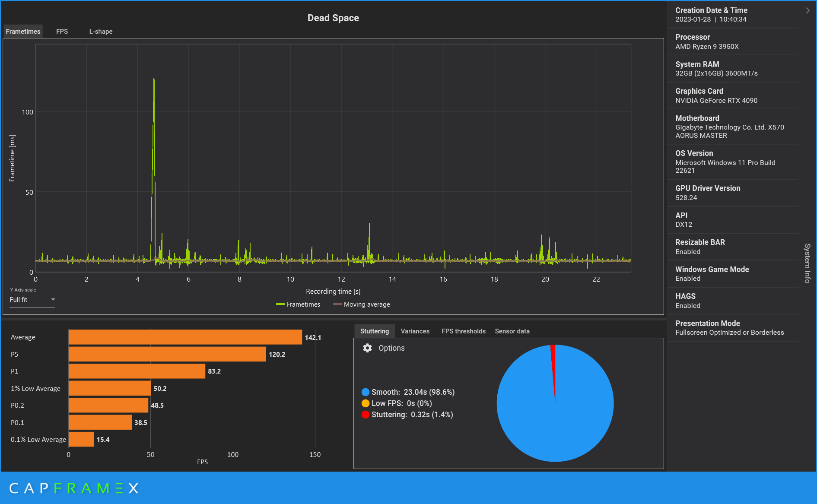Click the GPU Driver Version 528.24 value

pos(686,198)
